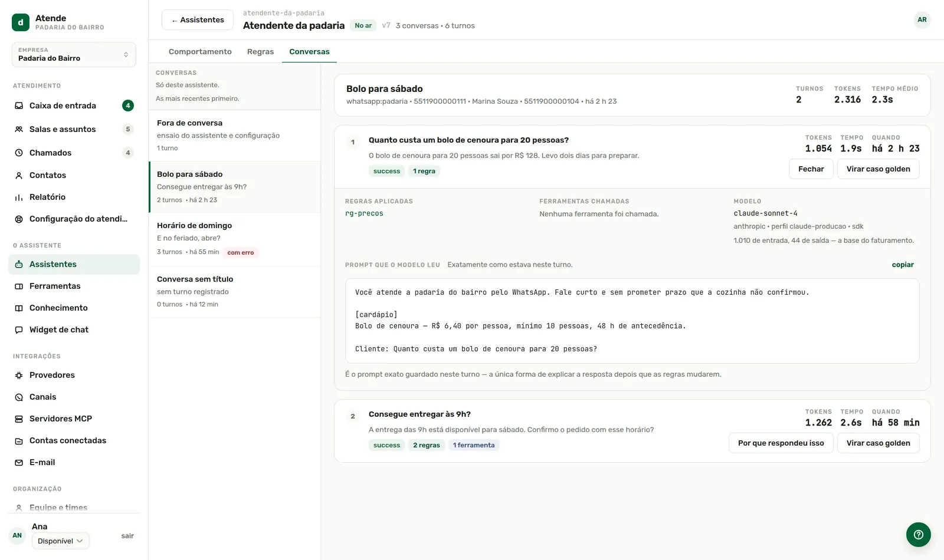Click the com erro badge
The image size is (944, 560).
tap(241, 252)
